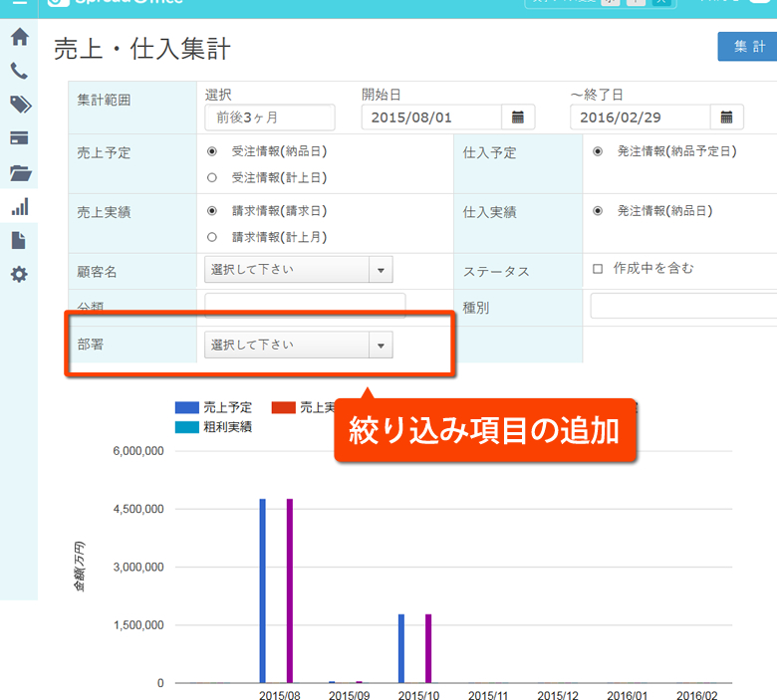Viewport: 777px width, 700px height.
Task: Click the 終了日 date field 2016/02/29
Action: (641, 117)
